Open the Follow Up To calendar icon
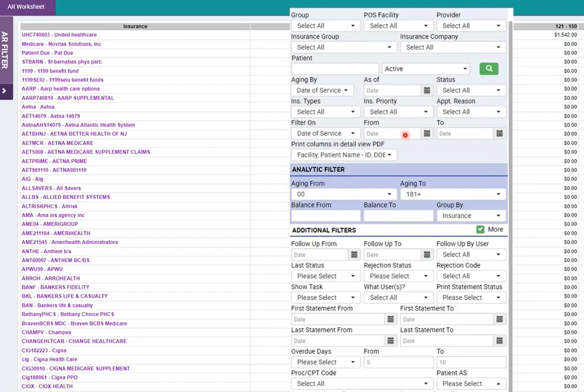584x392 pixels. point(427,255)
